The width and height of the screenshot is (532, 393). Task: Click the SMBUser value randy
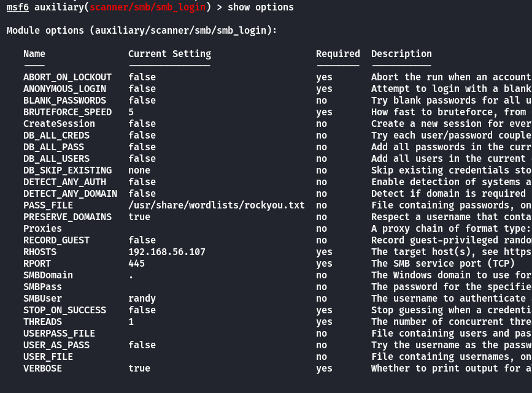tap(142, 299)
